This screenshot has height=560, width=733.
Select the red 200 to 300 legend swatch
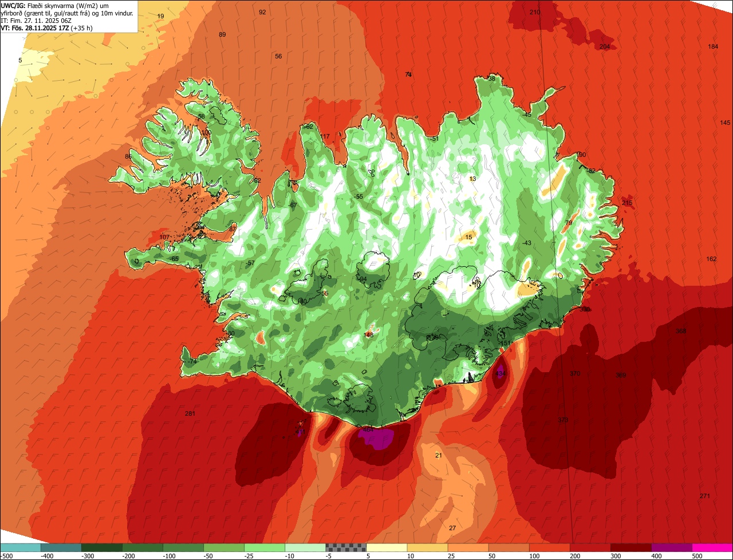tap(589, 547)
